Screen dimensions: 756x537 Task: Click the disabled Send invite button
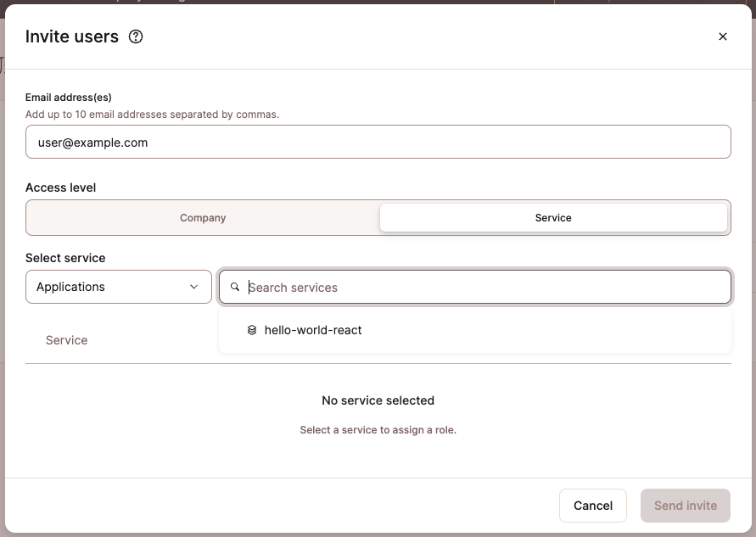click(x=685, y=505)
